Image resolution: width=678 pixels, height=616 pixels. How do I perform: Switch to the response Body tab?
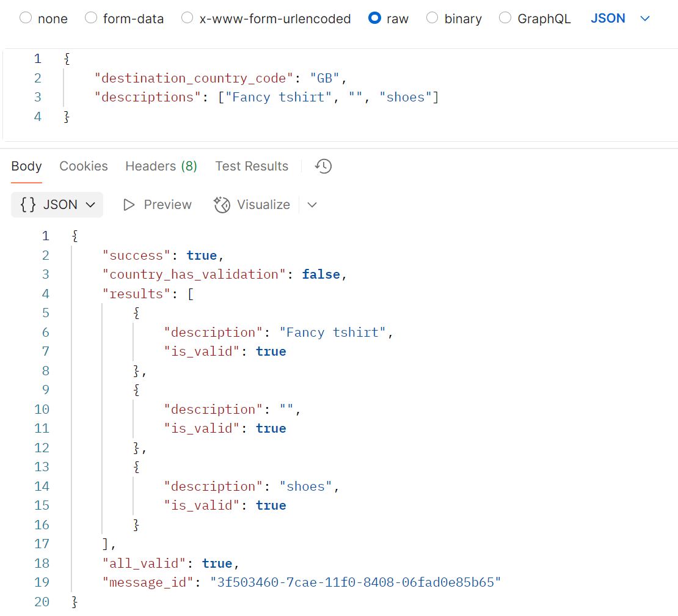tap(26, 166)
